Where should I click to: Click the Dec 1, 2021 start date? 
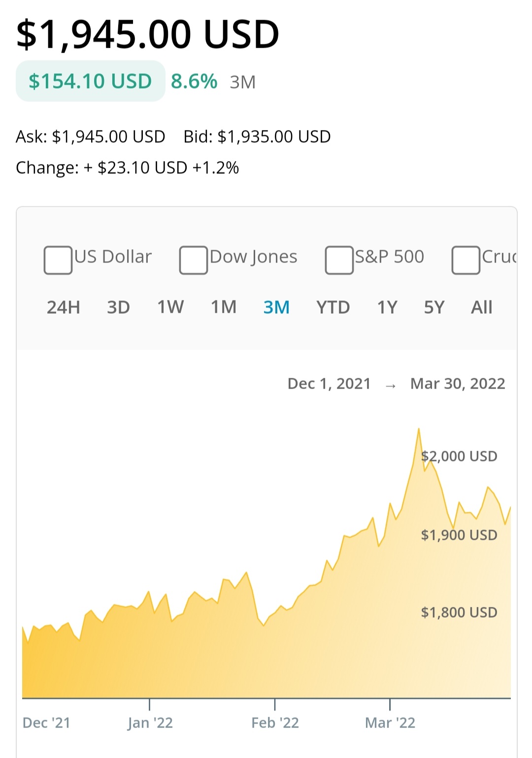pos(329,384)
